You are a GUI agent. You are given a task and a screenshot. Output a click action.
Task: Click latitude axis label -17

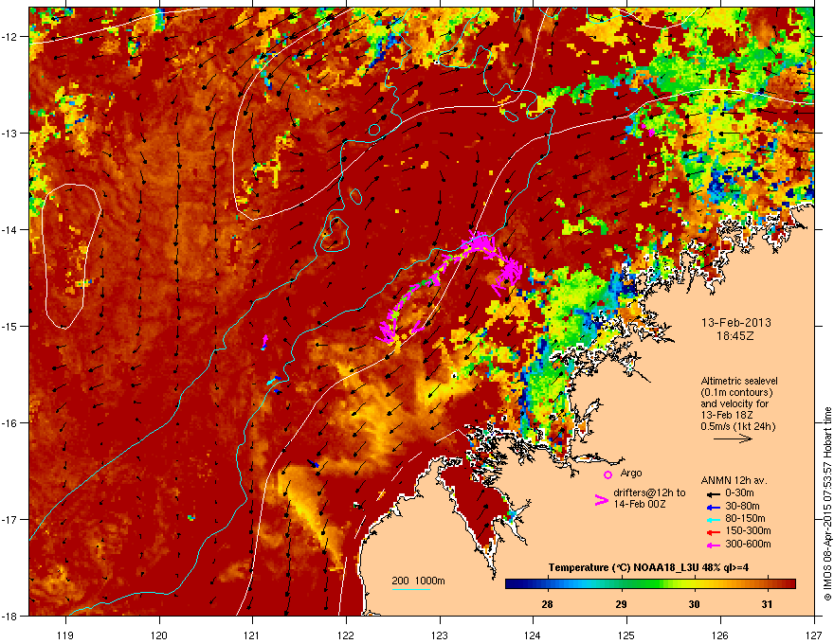[x=9, y=519]
